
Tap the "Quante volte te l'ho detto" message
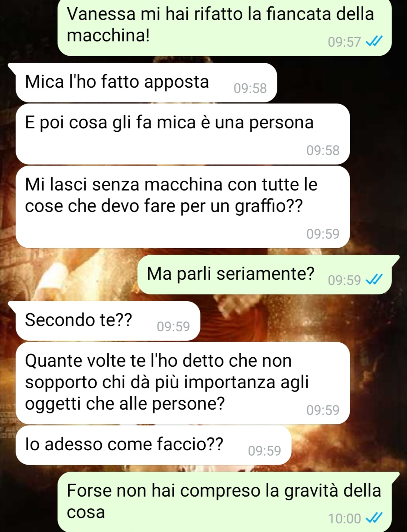point(183,383)
